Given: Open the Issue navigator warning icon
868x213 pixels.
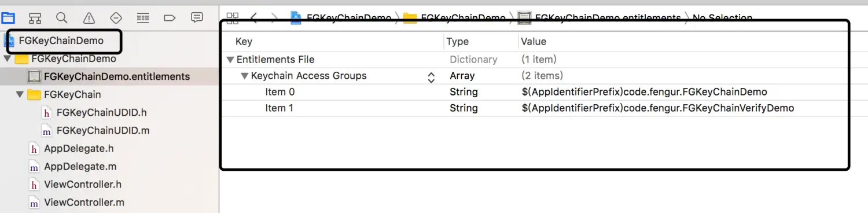Looking at the screenshot, I should pos(89,18).
